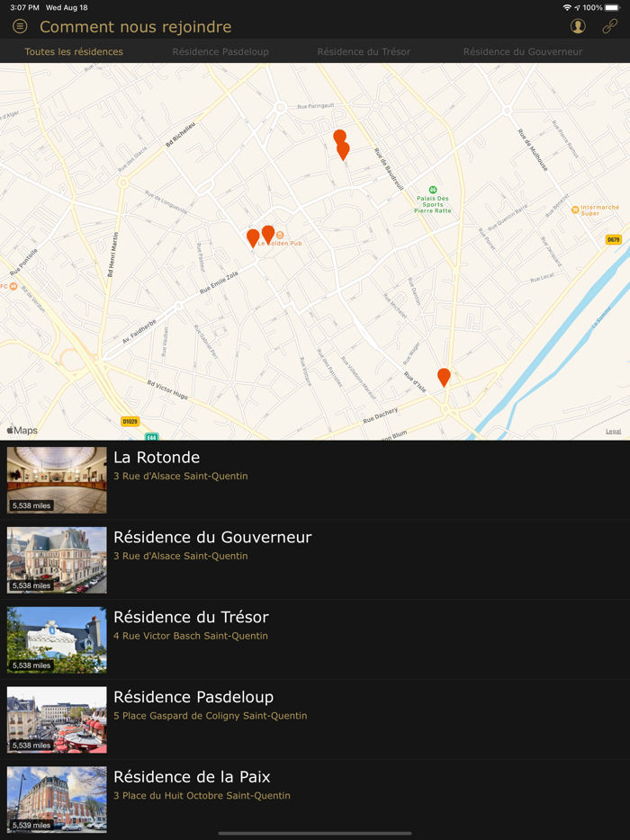Select the La Rotonde title

157,457
